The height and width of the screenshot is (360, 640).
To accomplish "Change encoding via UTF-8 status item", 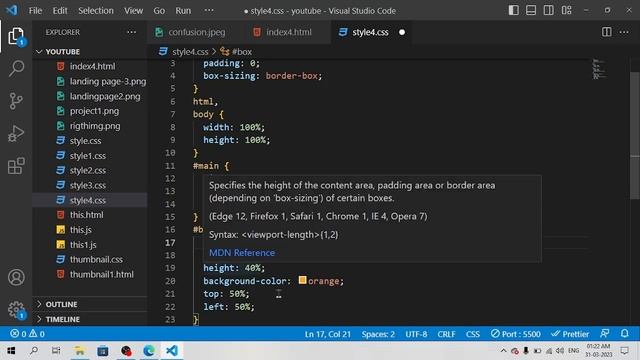I will click(x=416, y=334).
